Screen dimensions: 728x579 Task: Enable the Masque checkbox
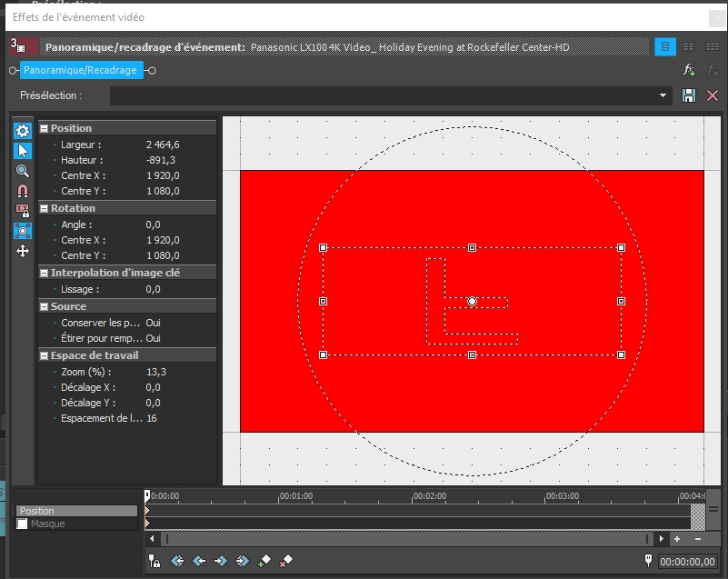click(23, 524)
